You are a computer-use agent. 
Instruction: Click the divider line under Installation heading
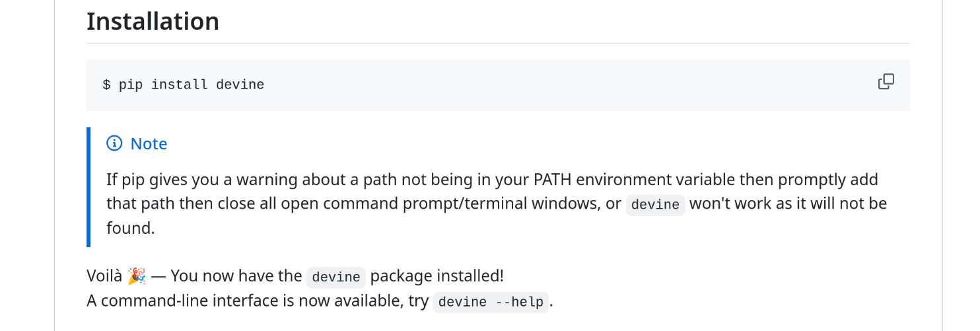click(498, 44)
